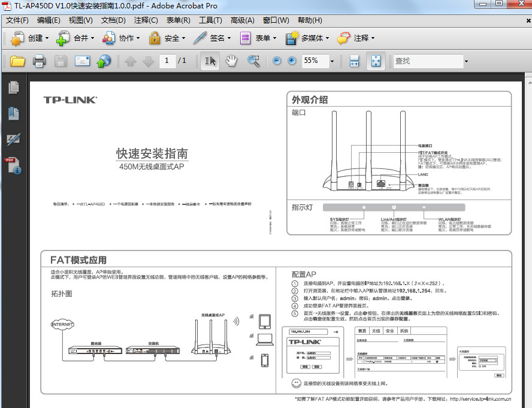Activate the Marquee Zoom magnifier tool
The image size is (532, 408).
click(253, 61)
